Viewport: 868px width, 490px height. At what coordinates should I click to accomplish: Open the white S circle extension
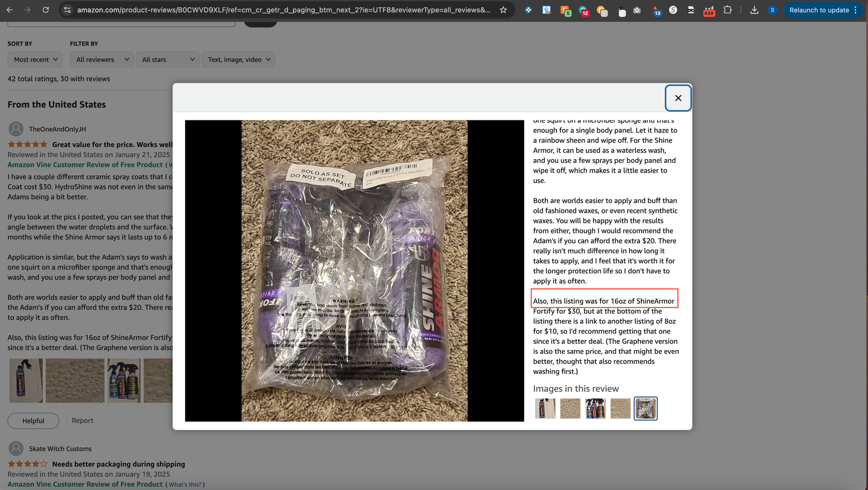(673, 10)
